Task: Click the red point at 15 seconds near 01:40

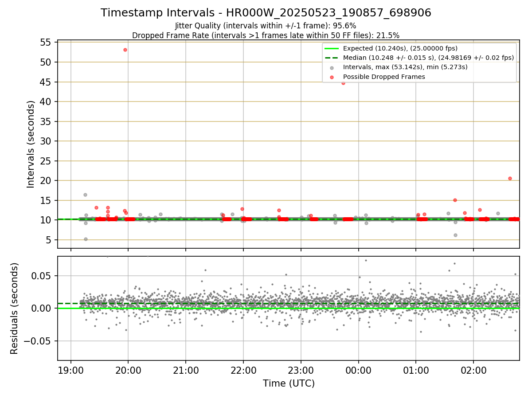Action: 455,200
